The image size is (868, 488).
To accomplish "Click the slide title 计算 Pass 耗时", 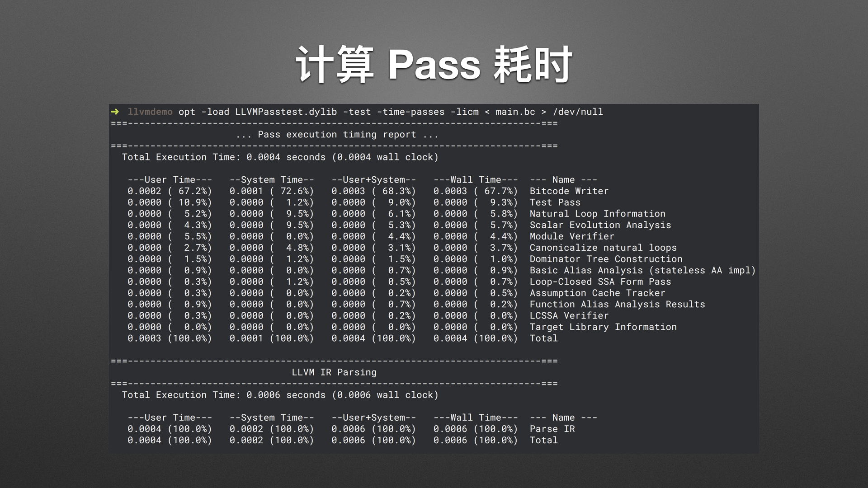I will [434, 65].
